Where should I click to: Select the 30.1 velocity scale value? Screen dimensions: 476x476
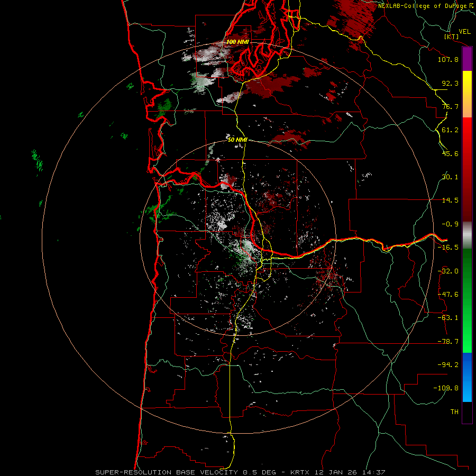point(450,177)
